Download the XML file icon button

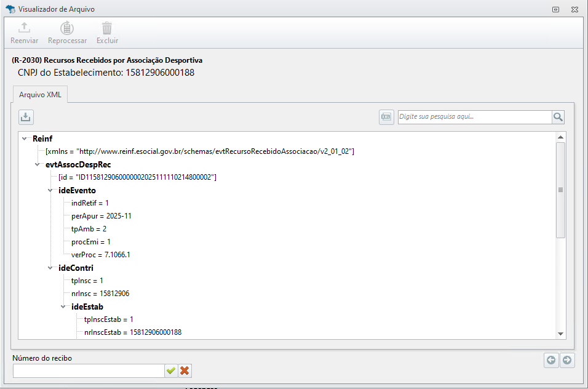(x=26, y=117)
